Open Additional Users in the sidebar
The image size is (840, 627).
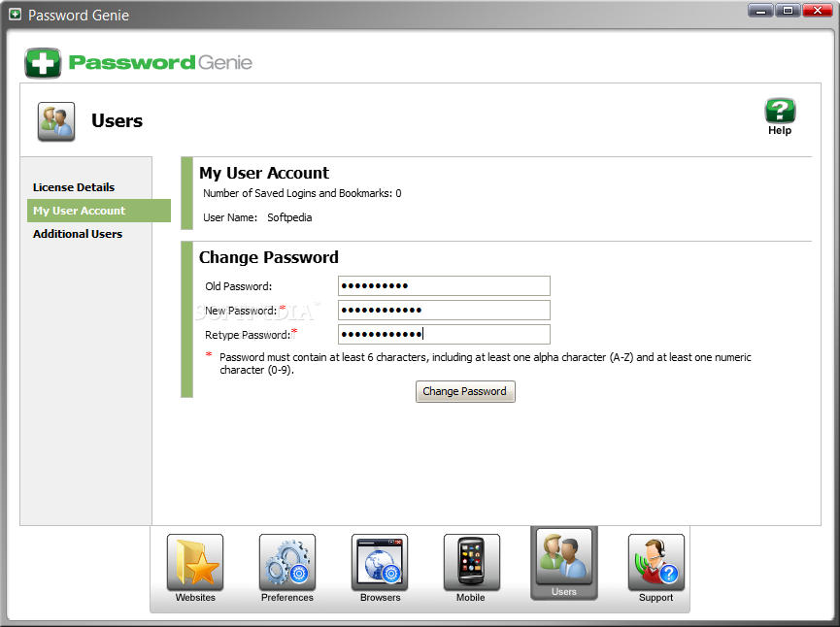click(78, 234)
